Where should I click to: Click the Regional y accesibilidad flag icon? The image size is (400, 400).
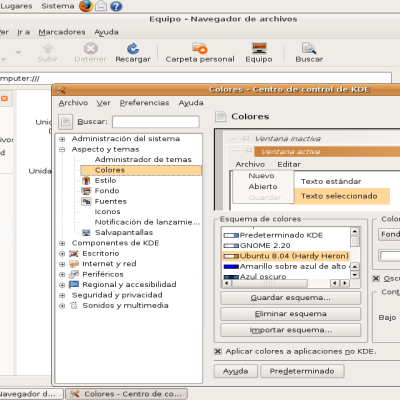click(74, 285)
